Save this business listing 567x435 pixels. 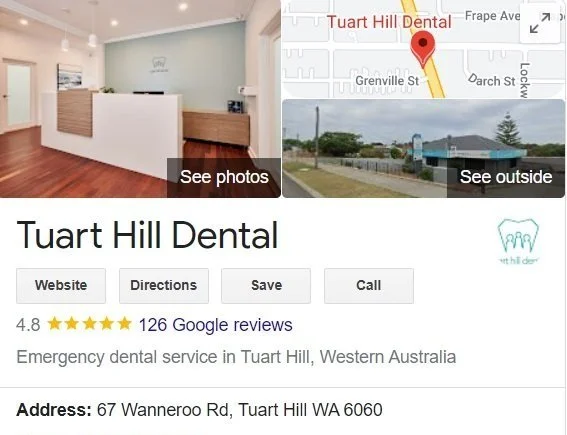pos(266,286)
